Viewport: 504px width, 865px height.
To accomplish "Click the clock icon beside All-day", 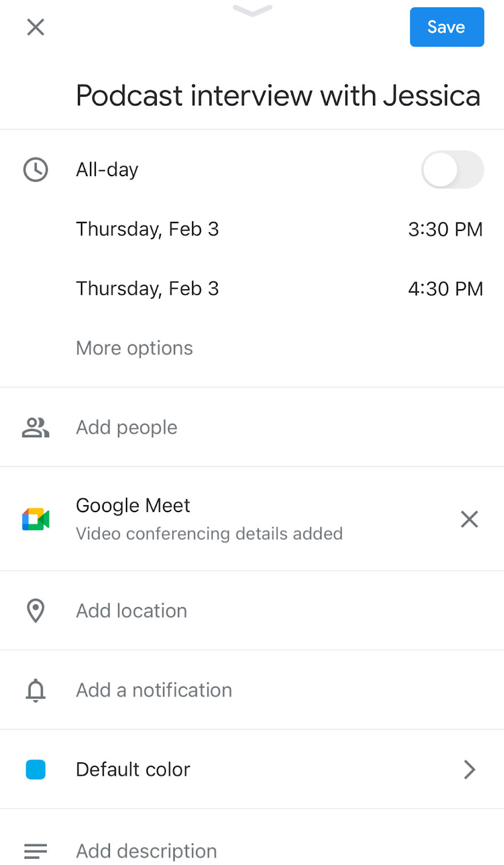I will click(35, 170).
